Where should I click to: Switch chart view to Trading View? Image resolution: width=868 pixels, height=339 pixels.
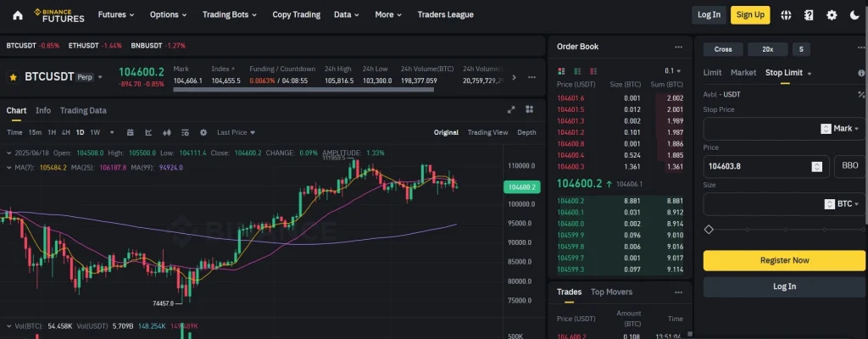(487, 132)
